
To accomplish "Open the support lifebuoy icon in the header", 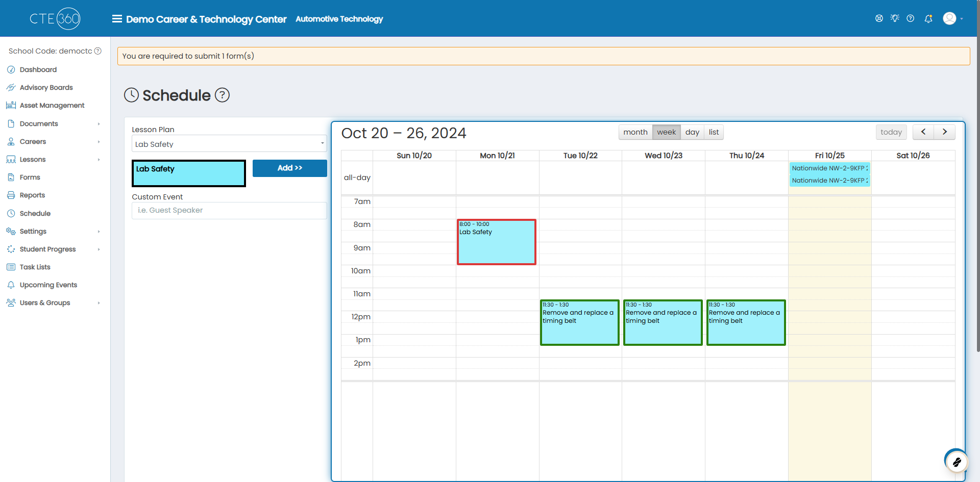I will pyautogui.click(x=879, y=18).
